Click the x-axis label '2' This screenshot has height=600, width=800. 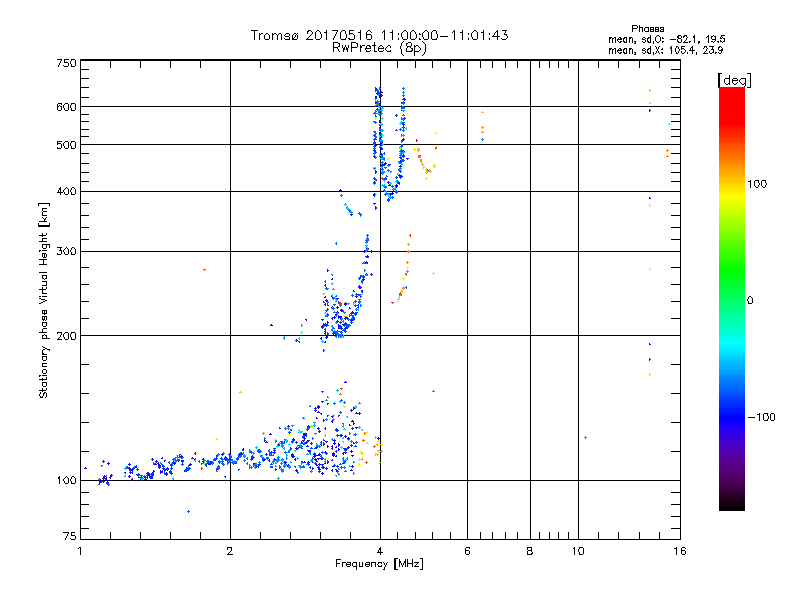coord(230,551)
